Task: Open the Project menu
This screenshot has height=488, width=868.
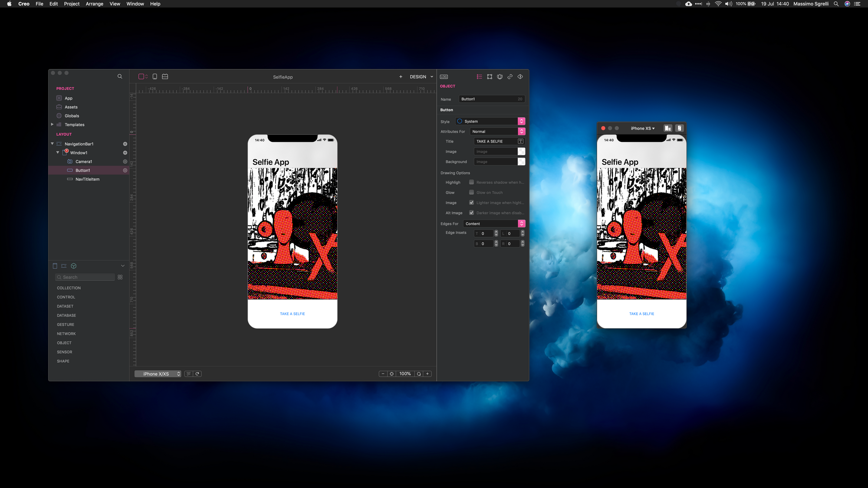Action: pos(72,4)
